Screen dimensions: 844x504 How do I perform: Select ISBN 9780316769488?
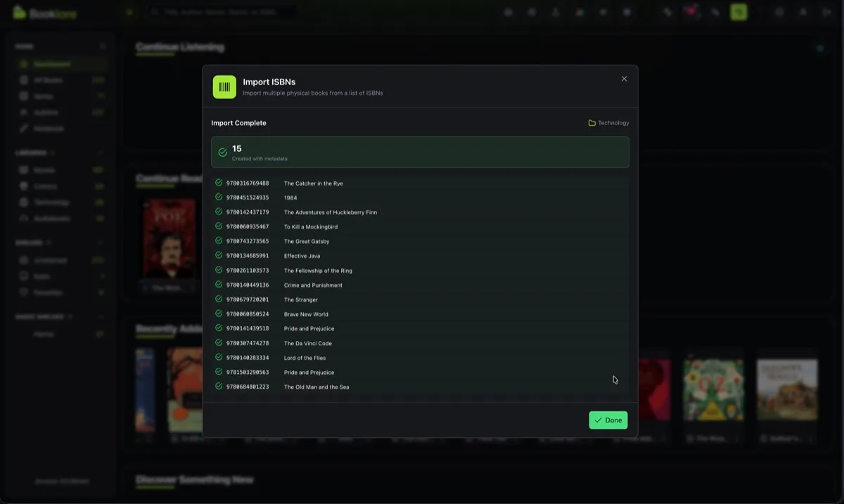248,183
